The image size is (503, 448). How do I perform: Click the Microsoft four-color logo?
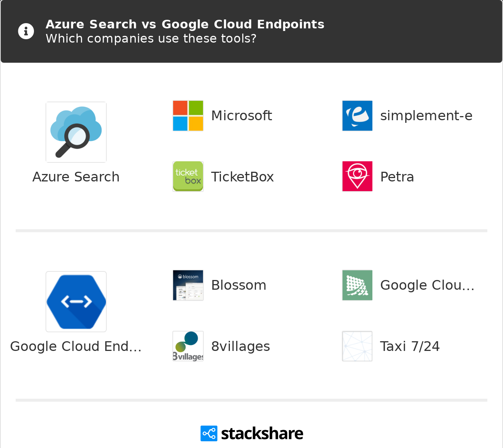tap(188, 116)
